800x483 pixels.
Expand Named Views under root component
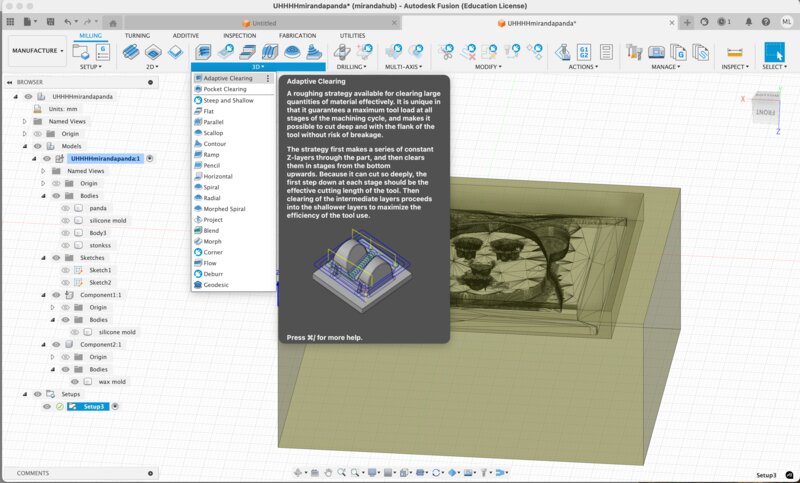25,121
